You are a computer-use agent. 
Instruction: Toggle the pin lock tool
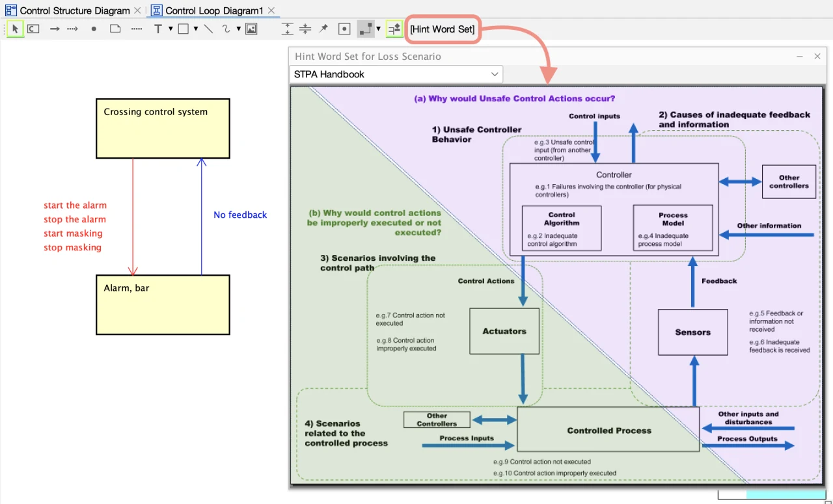323,29
